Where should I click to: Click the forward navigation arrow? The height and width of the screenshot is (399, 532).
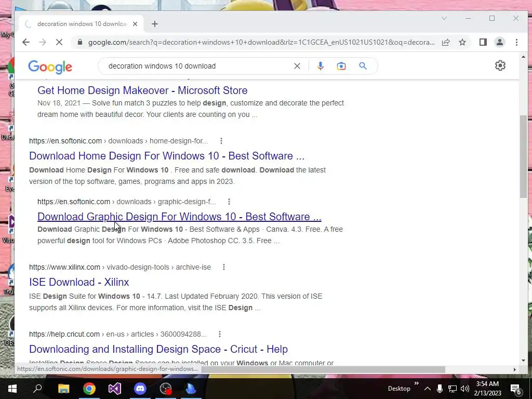tap(43, 42)
